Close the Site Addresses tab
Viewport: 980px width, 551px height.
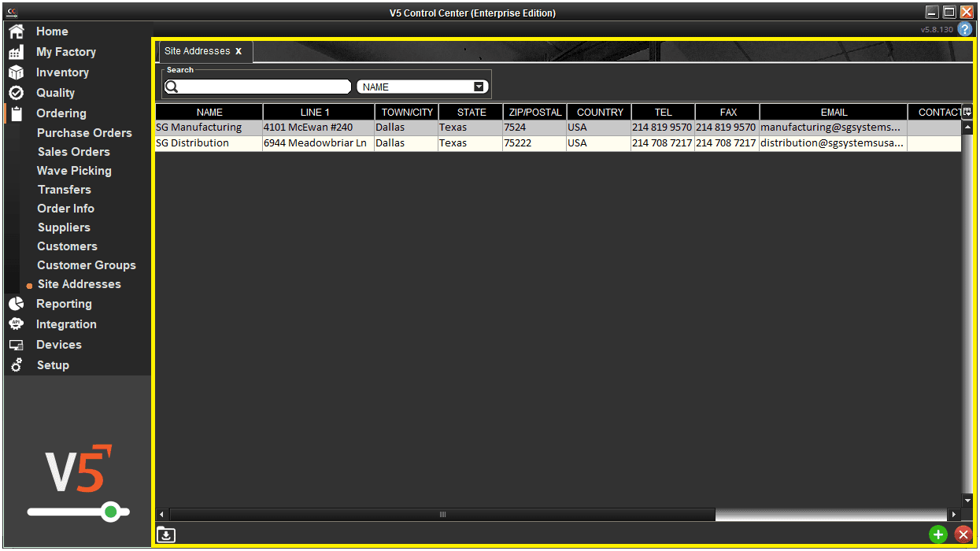tap(239, 51)
